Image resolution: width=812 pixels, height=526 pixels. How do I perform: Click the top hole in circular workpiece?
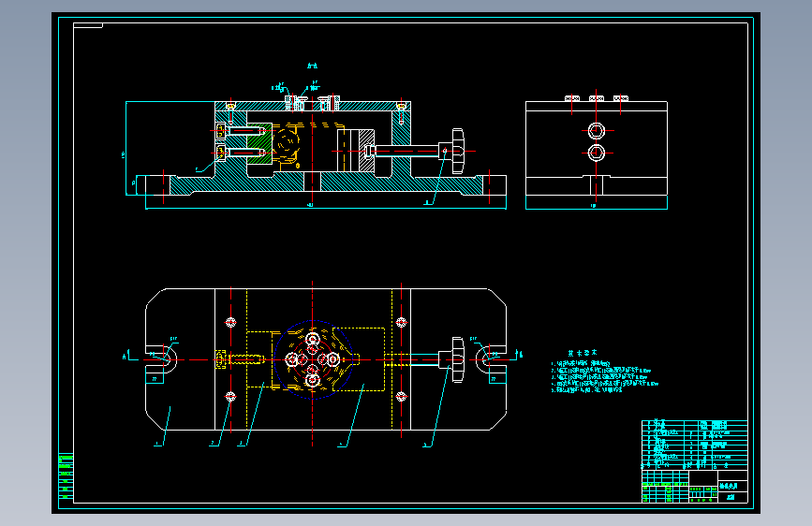pos(312,340)
